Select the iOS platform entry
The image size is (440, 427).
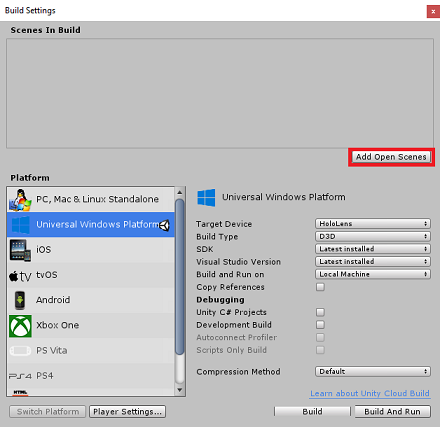pos(91,250)
